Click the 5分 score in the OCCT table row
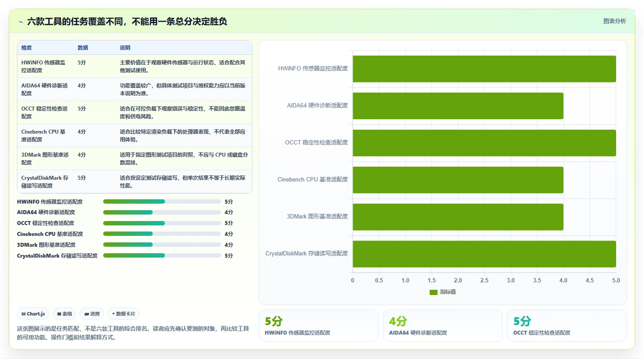This screenshot has height=359, width=644. [x=82, y=109]
